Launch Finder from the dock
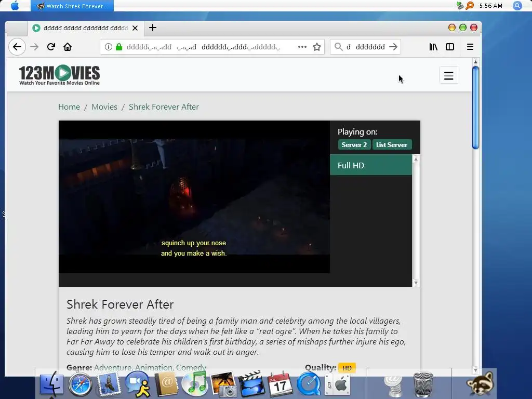The height and width of the screenshot is (399, 532). coord(51,384)
